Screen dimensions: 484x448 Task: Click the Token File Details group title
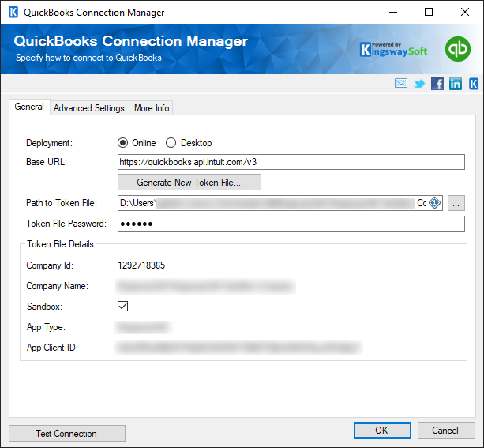tap(60, 244)
